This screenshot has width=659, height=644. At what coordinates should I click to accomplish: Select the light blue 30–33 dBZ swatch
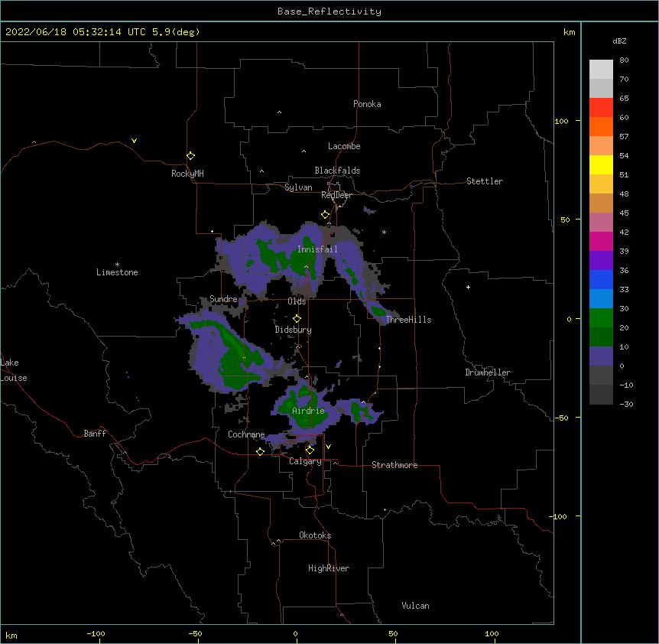click(601, 298)
